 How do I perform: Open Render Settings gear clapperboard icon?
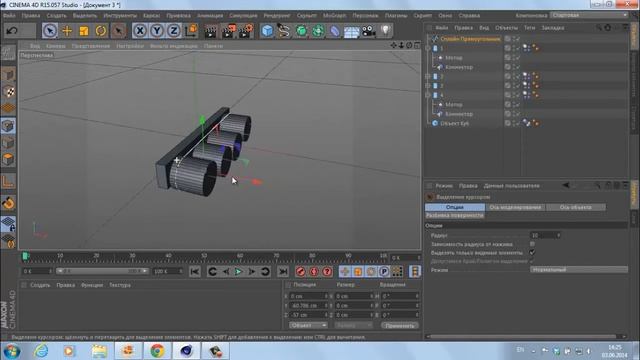pyautogui.click(x=246, y=31)
